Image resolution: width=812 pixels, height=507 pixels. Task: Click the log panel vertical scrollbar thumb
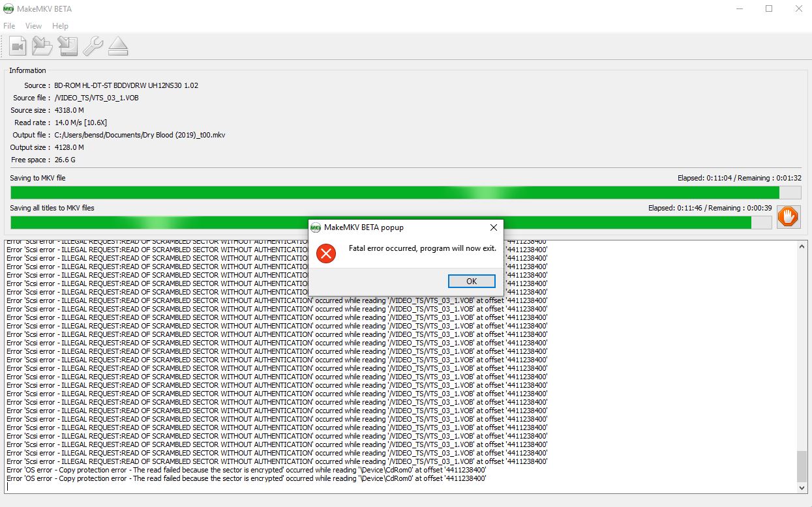tap(802, 466)
